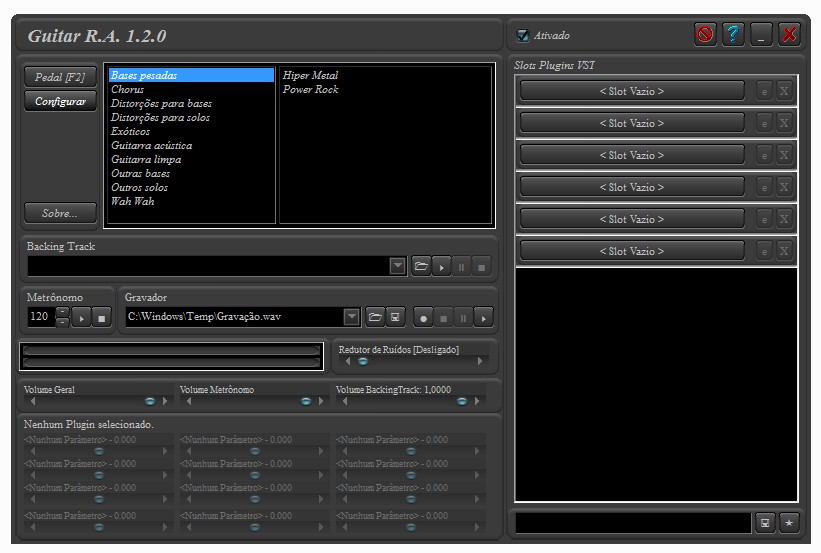Load plugin into sixth Slot Vazio
This screenshot has height=553, width=821.
pyautogui.click(x=632, y=251)
